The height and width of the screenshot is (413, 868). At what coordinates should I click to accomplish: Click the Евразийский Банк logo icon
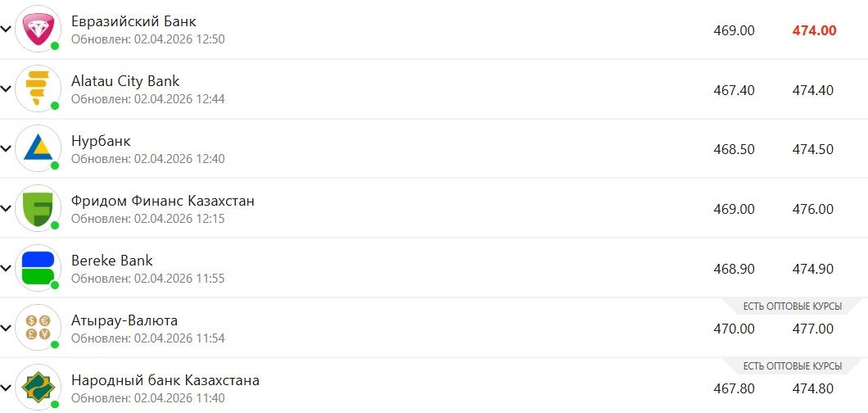click(38, 29)
